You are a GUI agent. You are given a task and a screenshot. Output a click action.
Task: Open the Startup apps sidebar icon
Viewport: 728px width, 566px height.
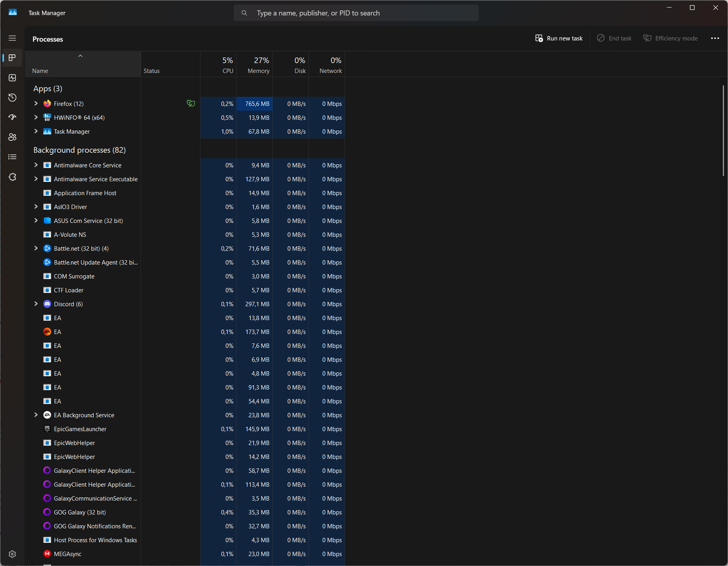click(x=12, y=117)
